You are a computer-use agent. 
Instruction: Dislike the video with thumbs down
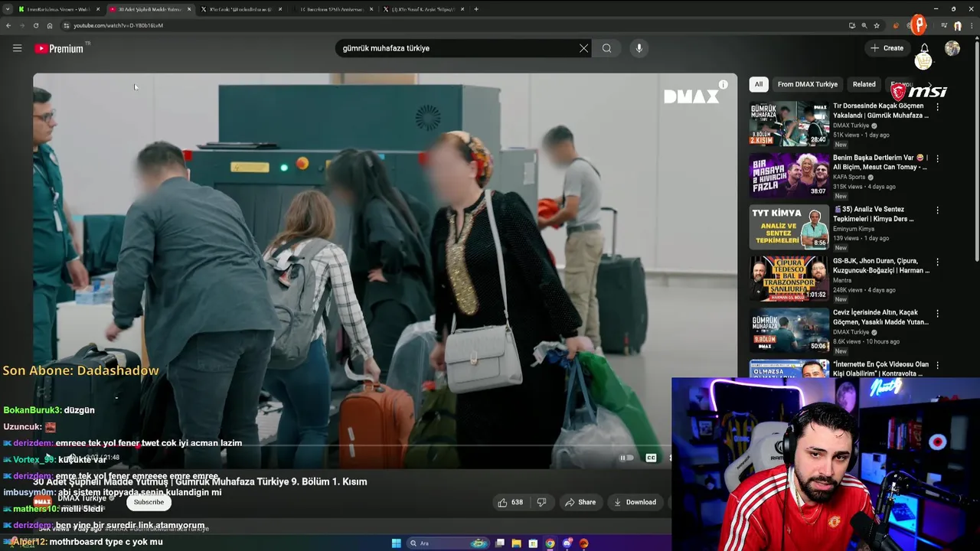[541, 502]
